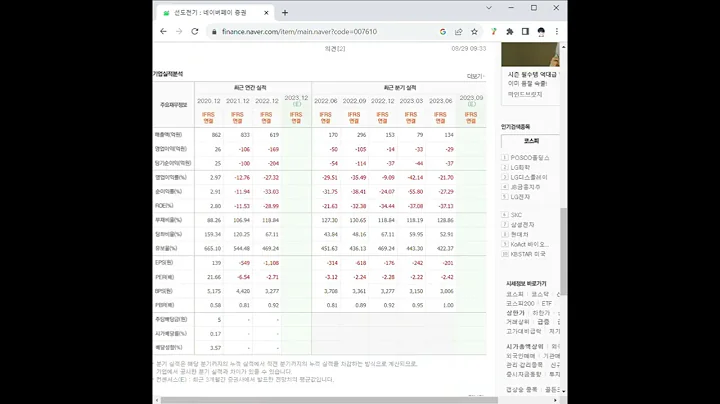720x404 pixels.
Task: Open the colorful extension icon in the toolbar
Action: pyautogui.click(x=494, y=31)
